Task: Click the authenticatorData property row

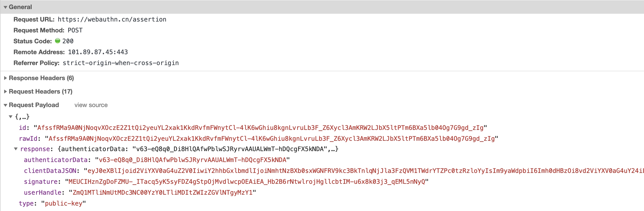Action: click(x=157, y=160)
